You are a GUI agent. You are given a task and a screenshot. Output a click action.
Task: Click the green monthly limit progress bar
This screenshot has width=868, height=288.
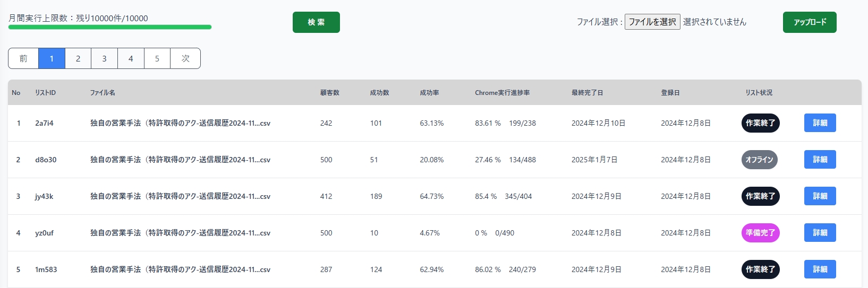click(x=110, y=27)
